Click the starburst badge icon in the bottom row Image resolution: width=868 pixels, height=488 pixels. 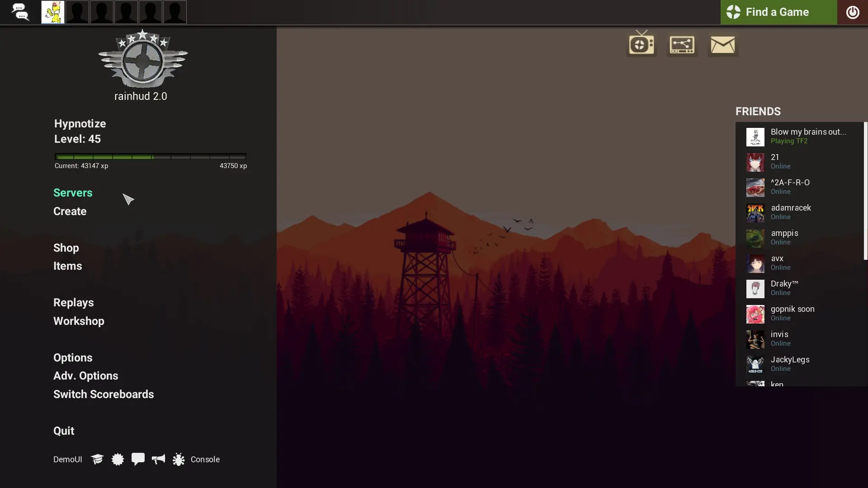coord(118,459)
